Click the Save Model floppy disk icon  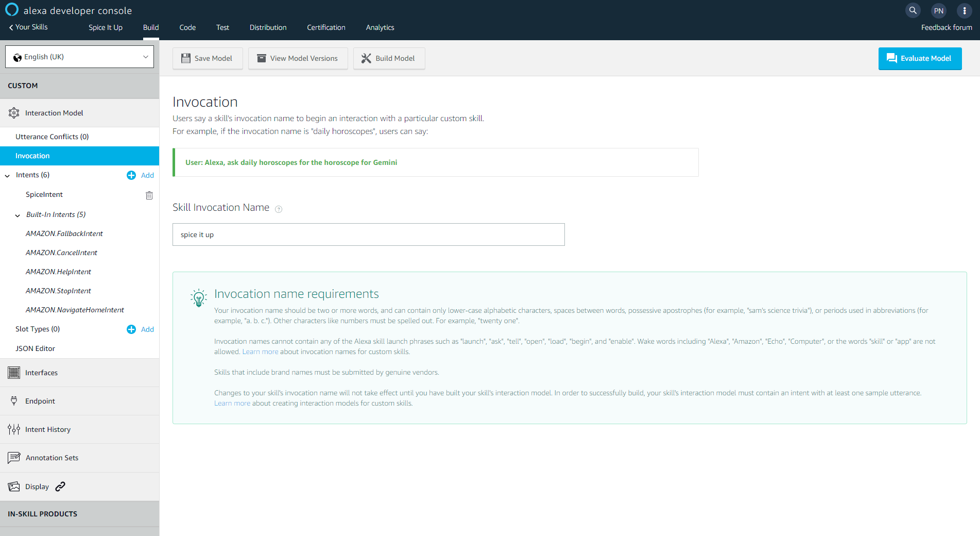coord(186,58)
